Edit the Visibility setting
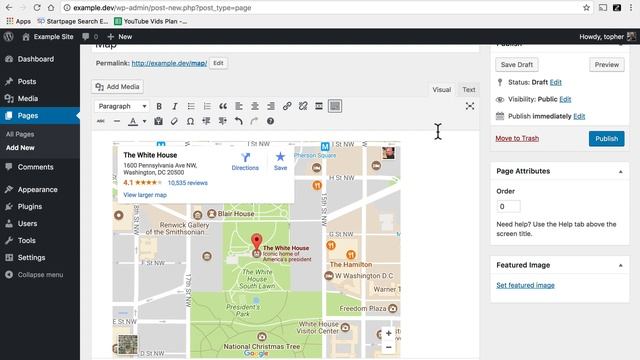Viewport: 640px width, 360px height. pyautogui.click(x=565, y=99)
